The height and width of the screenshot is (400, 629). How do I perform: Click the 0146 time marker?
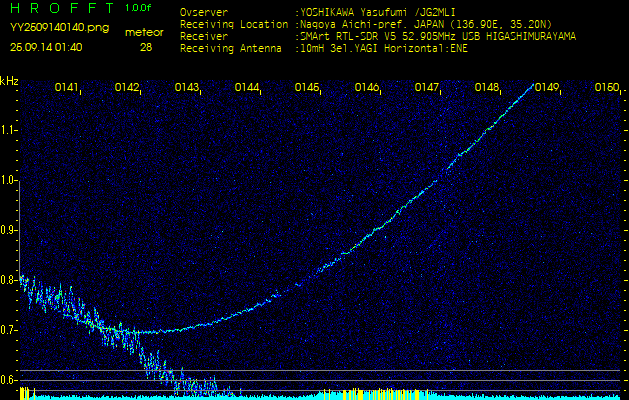(x=367, y=87)
